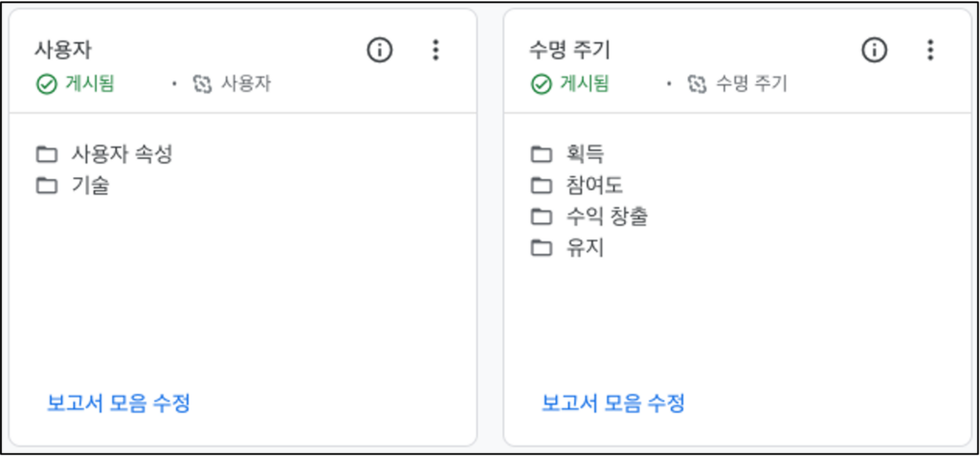Open the 사용자 속성 folder
Screen dimensions: 980x456
click(x=103, y=154)
